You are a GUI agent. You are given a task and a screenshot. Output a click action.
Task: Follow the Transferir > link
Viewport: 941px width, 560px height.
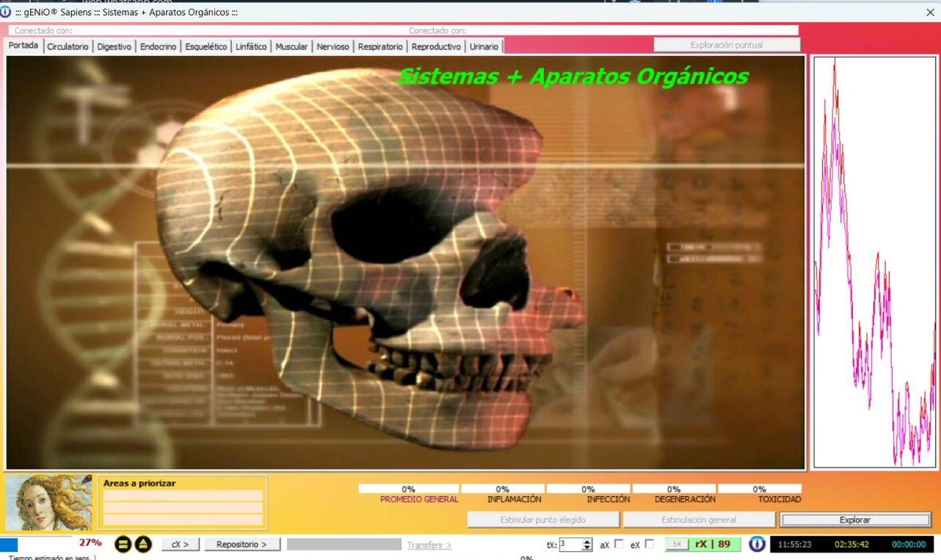tap(429, 545)
